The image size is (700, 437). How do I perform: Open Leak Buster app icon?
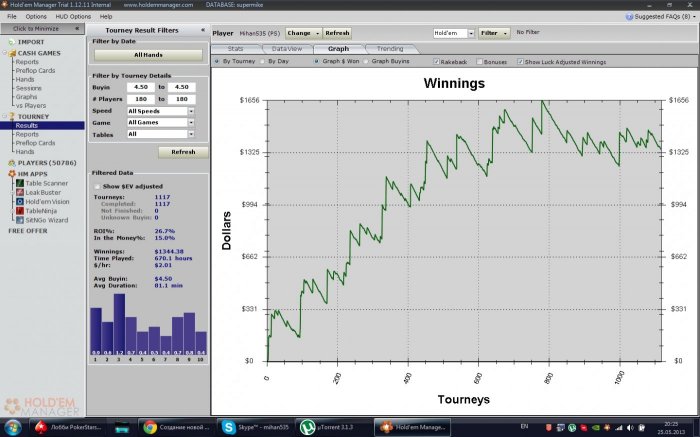click(x=20, y=192)
